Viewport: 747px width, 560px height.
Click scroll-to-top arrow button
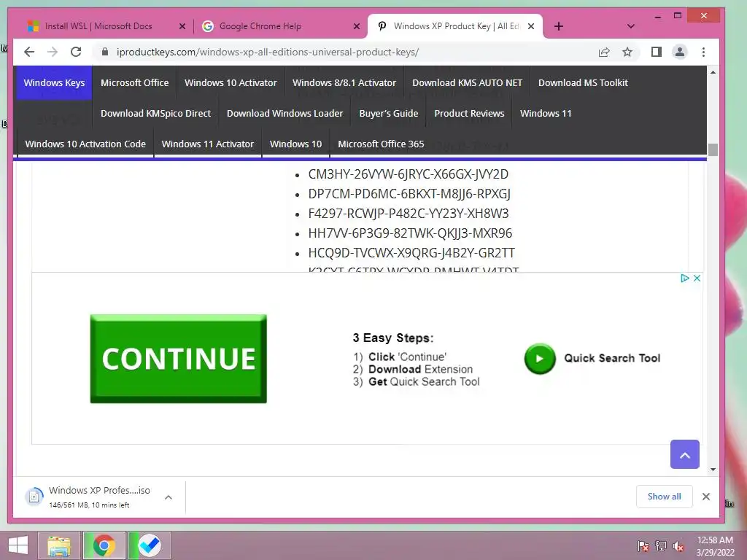(x=684, y=454)
